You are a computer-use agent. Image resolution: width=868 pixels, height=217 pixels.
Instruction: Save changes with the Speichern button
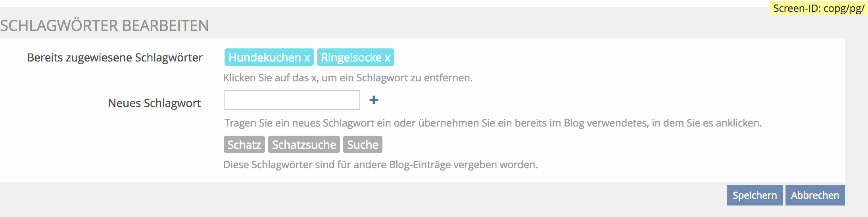[x=755, y=195]
